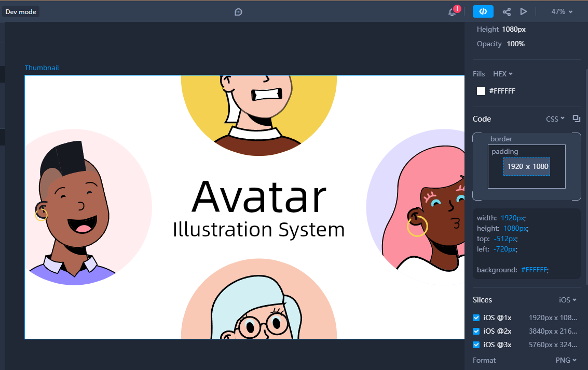This screenshot has width=588, height=370.
Task: Open the 47% zoom level dropdown
Action: click(x=562, y=11)
